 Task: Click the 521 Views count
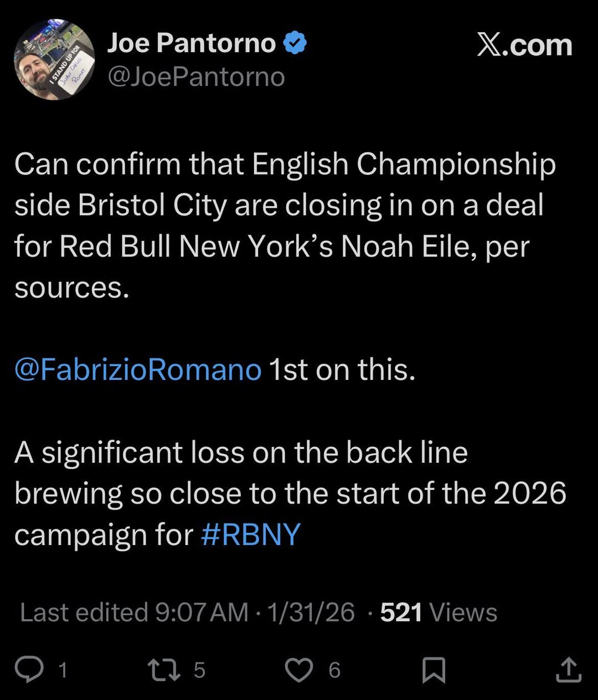point(439,612)
